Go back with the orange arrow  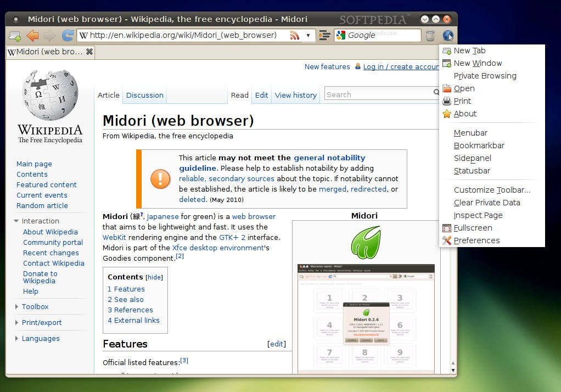(32, 36)
